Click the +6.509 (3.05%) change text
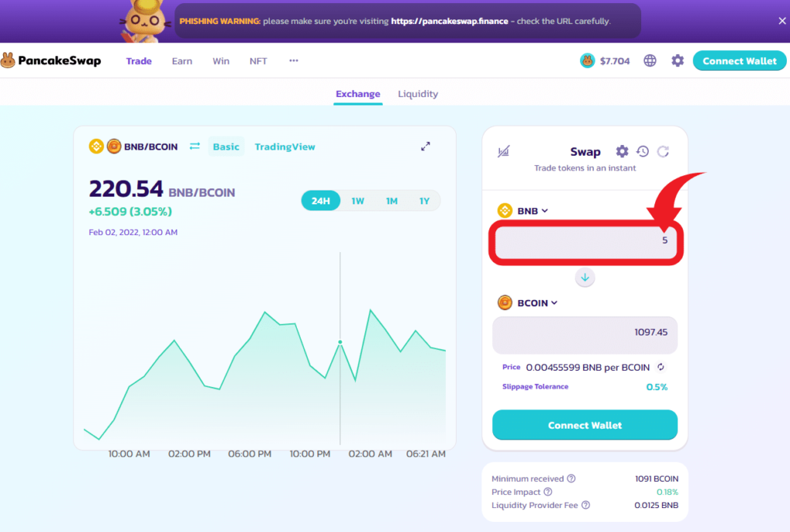This screenshot has height=532, width=790. tap(130, 211)
